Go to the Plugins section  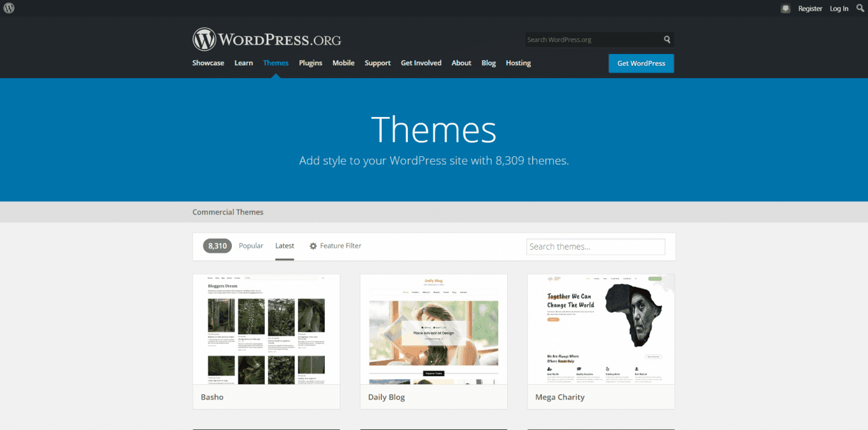[311, 63]
